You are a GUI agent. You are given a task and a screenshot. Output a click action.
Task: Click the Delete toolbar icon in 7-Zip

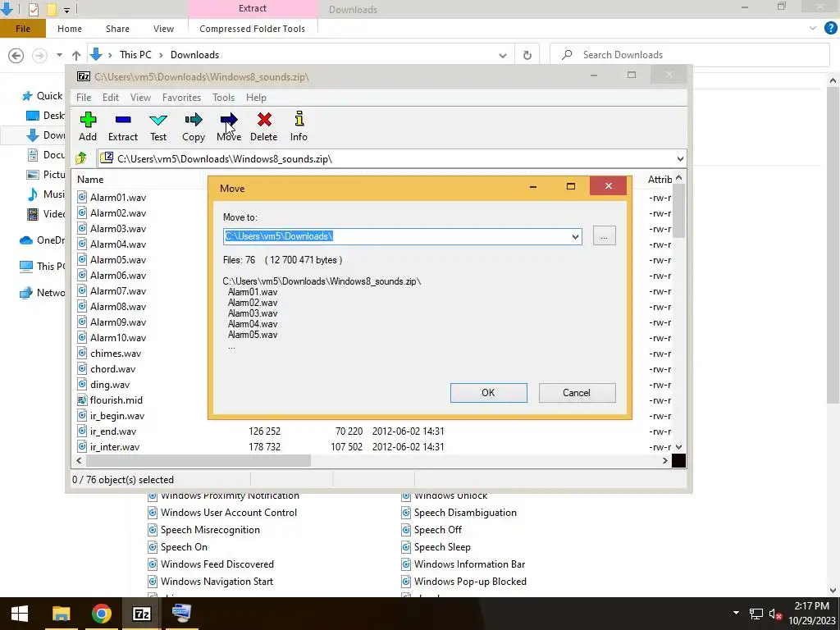click(x=263, y=126)
